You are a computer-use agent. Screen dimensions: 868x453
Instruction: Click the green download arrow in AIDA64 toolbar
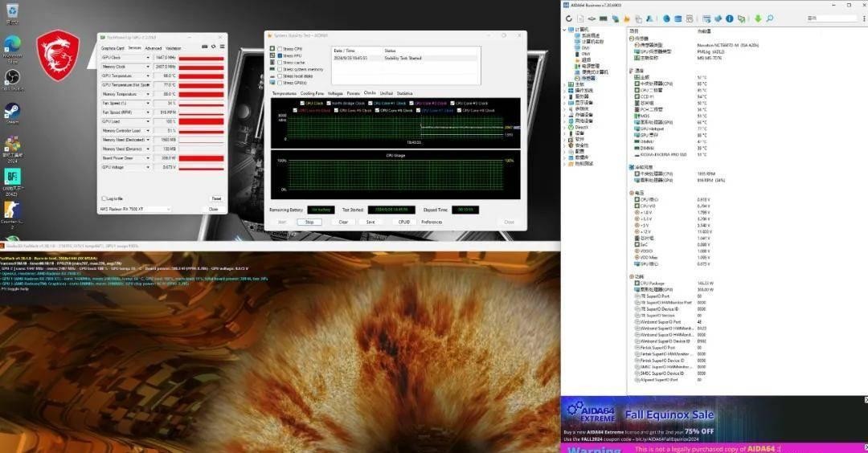pyautogui.click(x=758, y=18)
